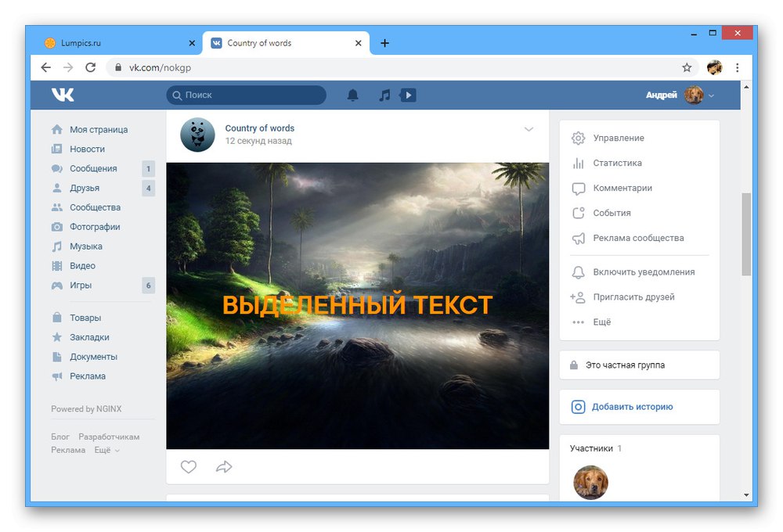The image size is (783, 532).
Task: Open Друзья in left menu
Action: point(85,188)
